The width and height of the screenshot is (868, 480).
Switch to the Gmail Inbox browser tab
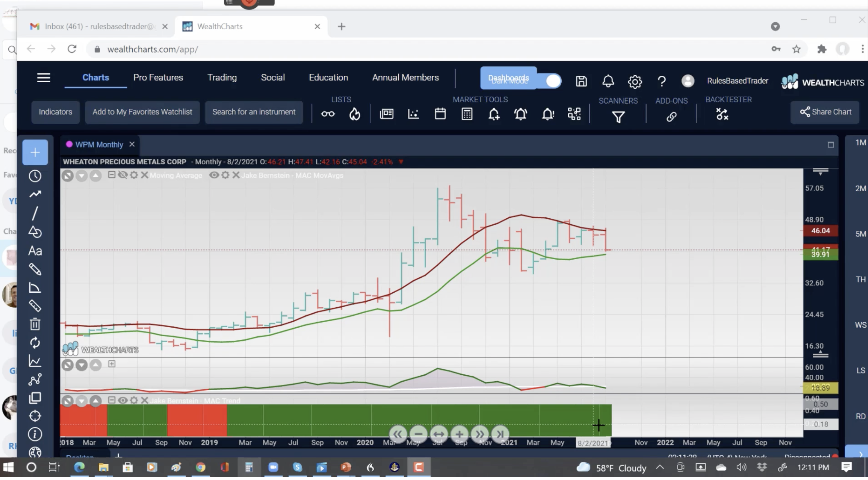(99, 27)
